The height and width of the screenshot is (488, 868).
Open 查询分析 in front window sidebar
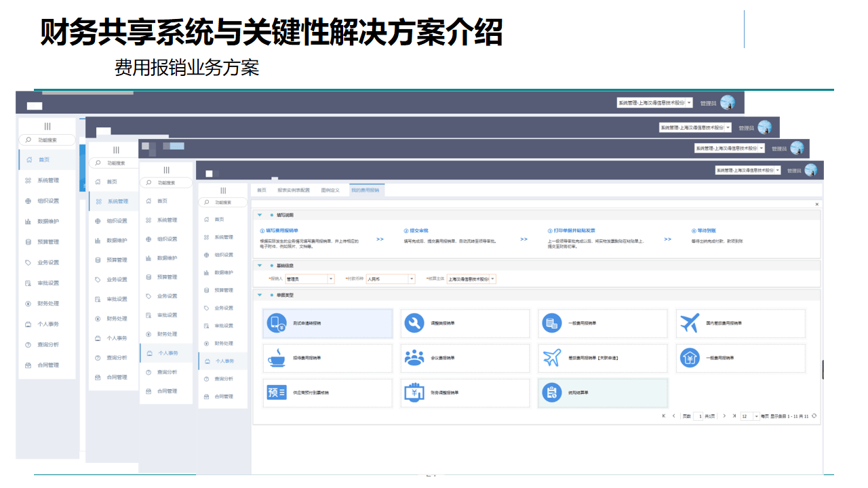223,379
